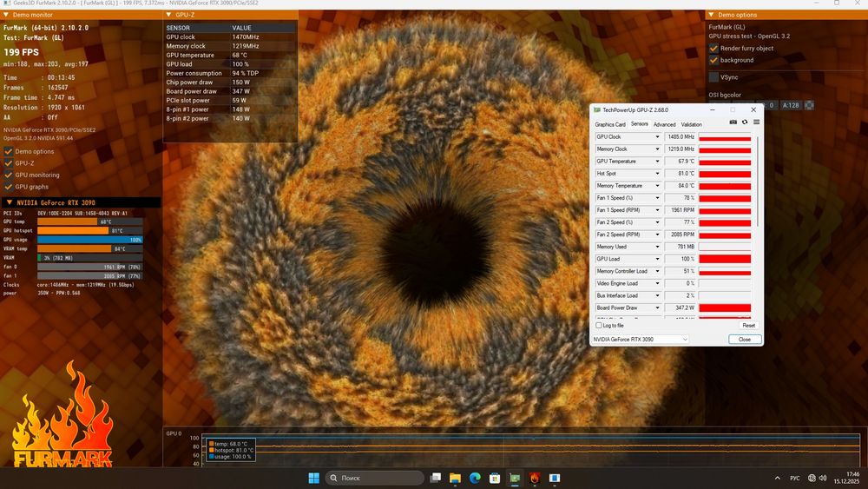Toggle the GPU graphs checkbox
The height and width of the screenshot is (489, 868).
[9, 187]
